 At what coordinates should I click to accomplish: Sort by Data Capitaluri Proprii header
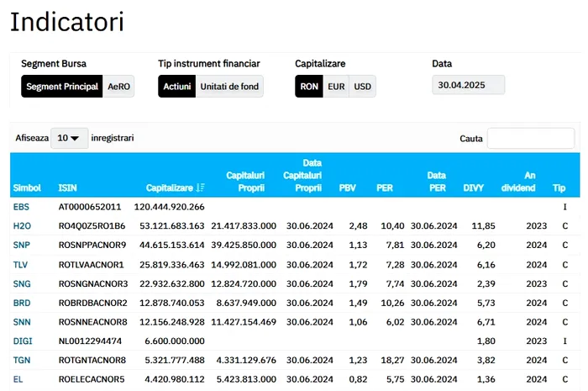[302, 175]
